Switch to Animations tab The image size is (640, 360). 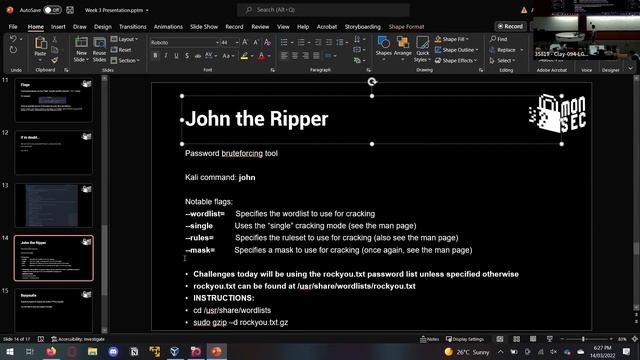[x=168, y=27]
